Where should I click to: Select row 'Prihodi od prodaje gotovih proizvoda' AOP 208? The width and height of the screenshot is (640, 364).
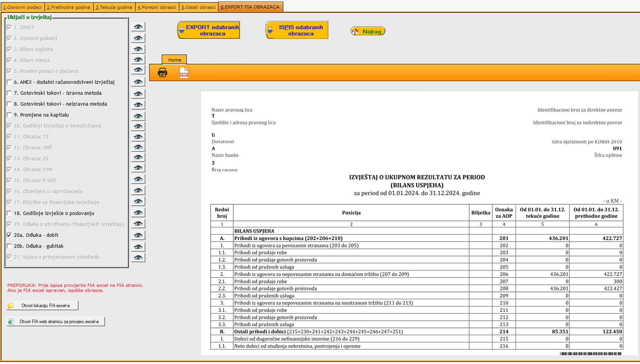point(416,288)
